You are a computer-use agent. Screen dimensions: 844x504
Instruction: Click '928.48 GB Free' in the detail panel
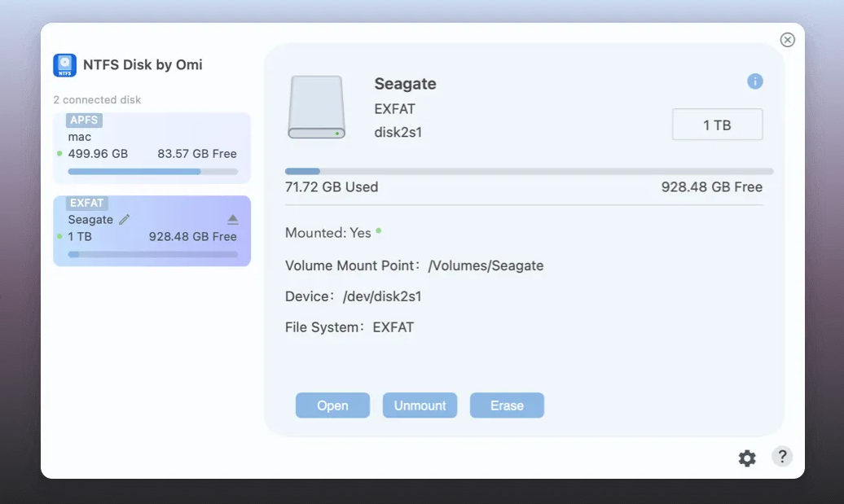click(711, 187)
